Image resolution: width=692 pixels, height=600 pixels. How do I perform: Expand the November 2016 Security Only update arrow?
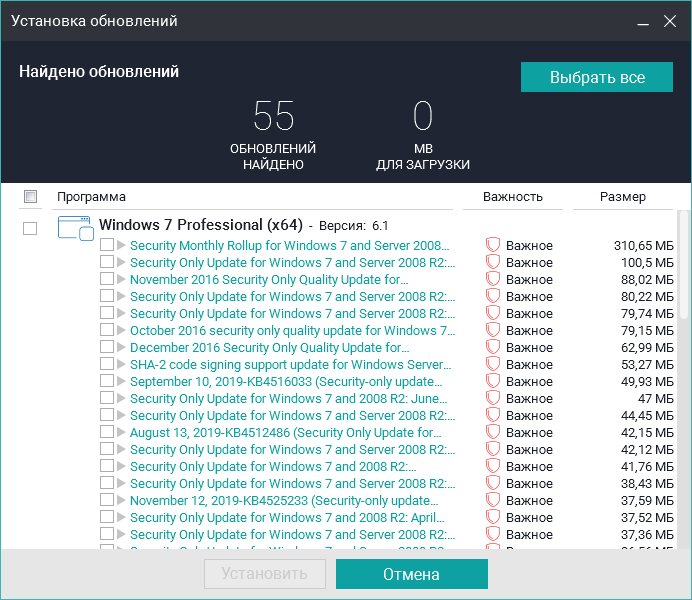(121, 279)
